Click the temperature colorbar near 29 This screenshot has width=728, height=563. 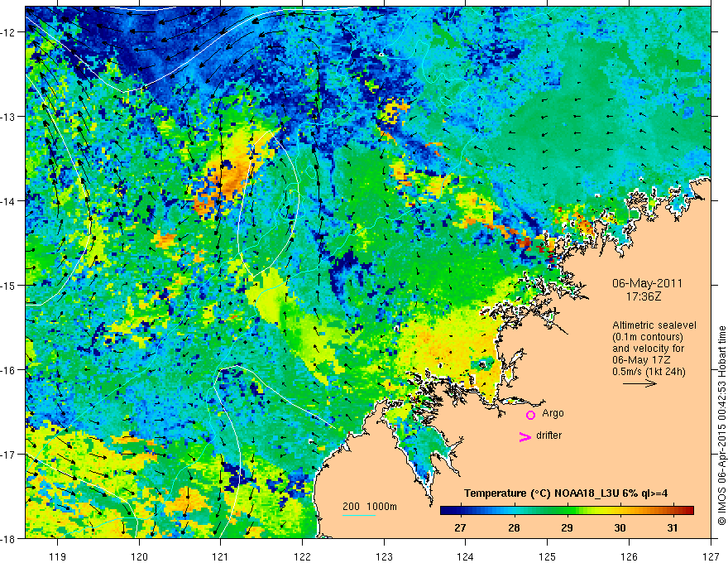coord(567,510)
